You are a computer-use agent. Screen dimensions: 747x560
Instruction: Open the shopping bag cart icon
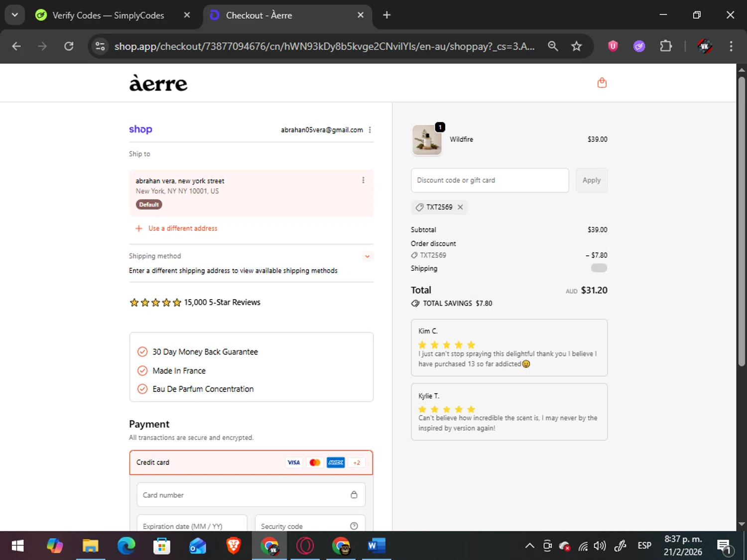(x=602, y=83)
